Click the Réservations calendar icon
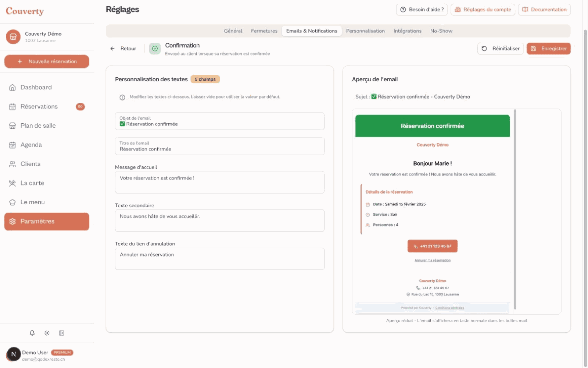The image size is (588, 368). click(x=12, y=107)
